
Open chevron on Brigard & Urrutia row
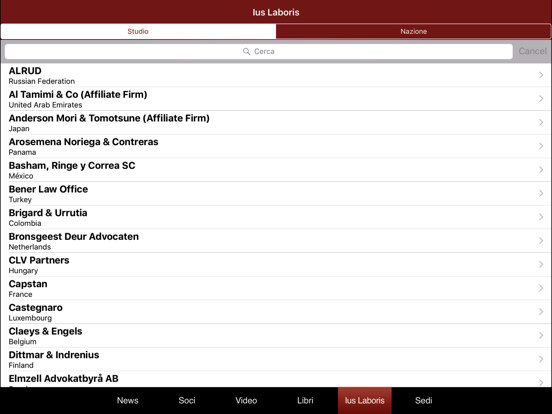pyautogui.click(x=541, y=217)
